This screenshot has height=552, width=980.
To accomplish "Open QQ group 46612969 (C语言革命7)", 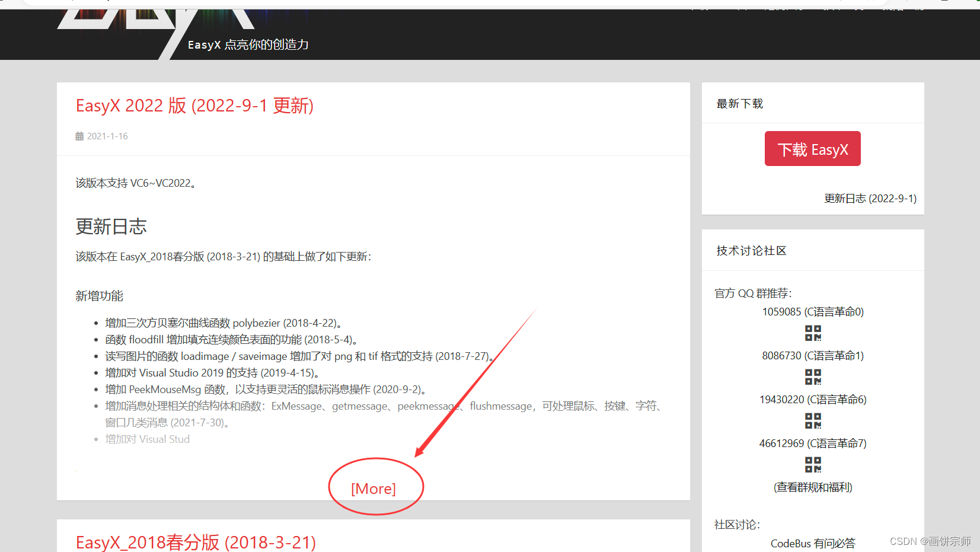I will tap(813, 443).
